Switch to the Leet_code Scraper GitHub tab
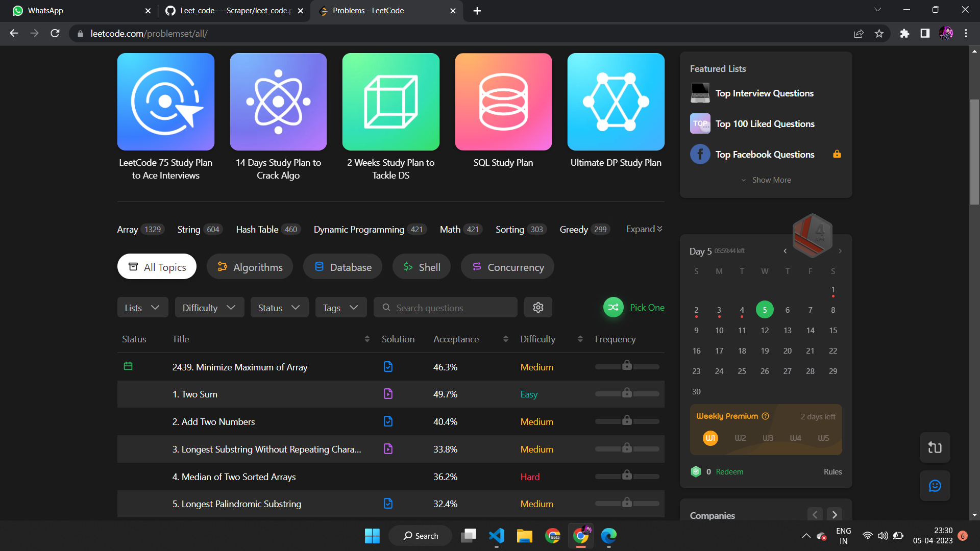This screenshot has width=980, height=551. pyautogui.click(x=235, y=11)
